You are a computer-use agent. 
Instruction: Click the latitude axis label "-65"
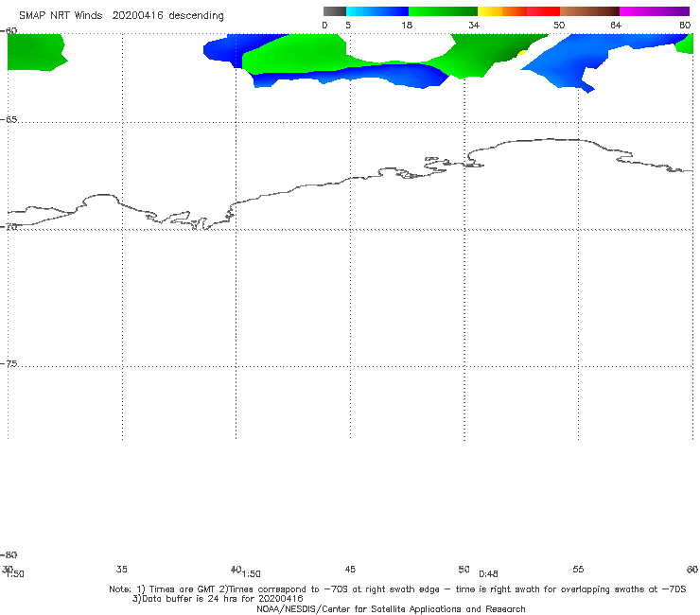(9, 120)
